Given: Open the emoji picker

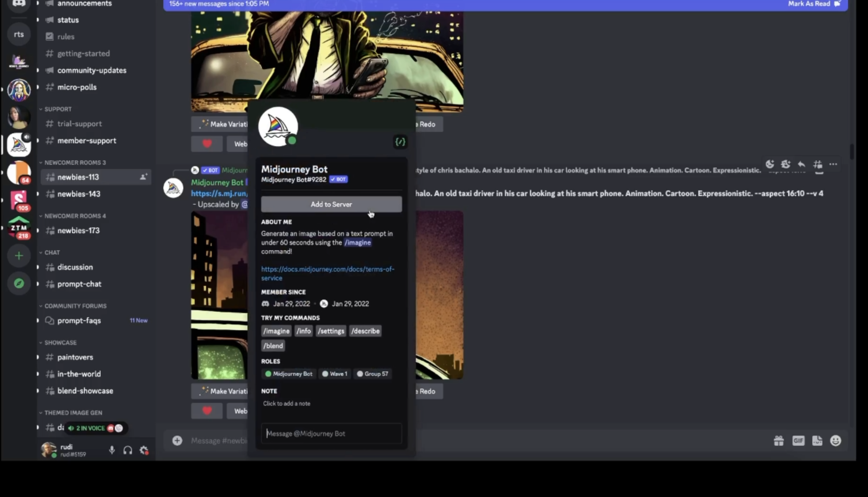Looking at the screenshot, I should [x=836, y=441].
